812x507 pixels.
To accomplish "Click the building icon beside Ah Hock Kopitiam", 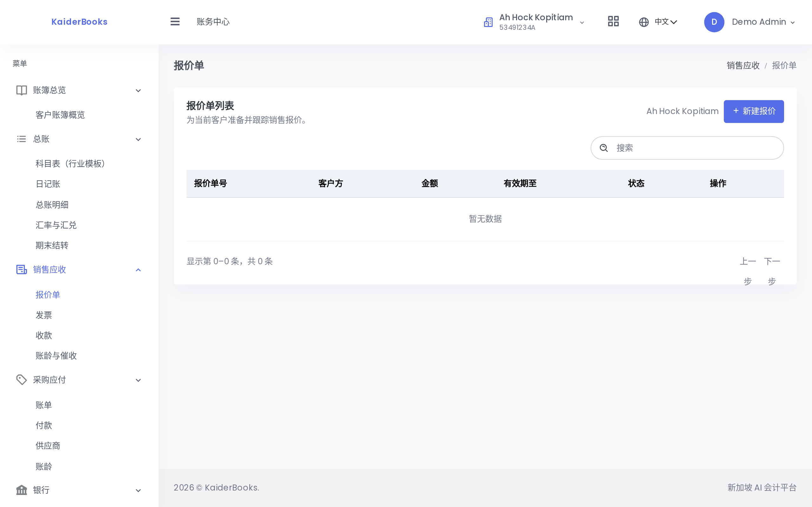I will [488, 22].
